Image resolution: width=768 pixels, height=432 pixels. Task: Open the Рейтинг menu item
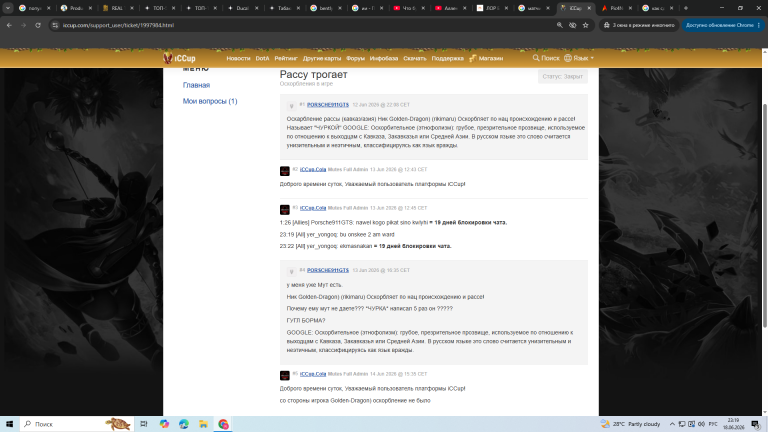tap(286, 58)
